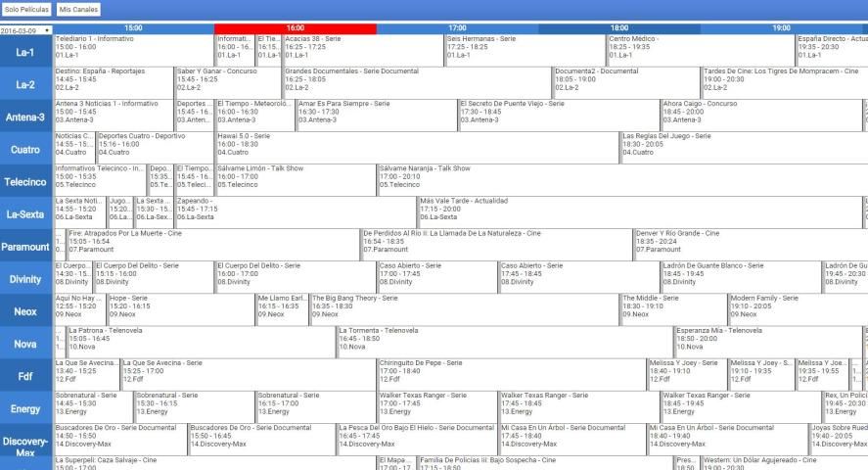Click the Antena-3 channel logo

click(26, 117)
